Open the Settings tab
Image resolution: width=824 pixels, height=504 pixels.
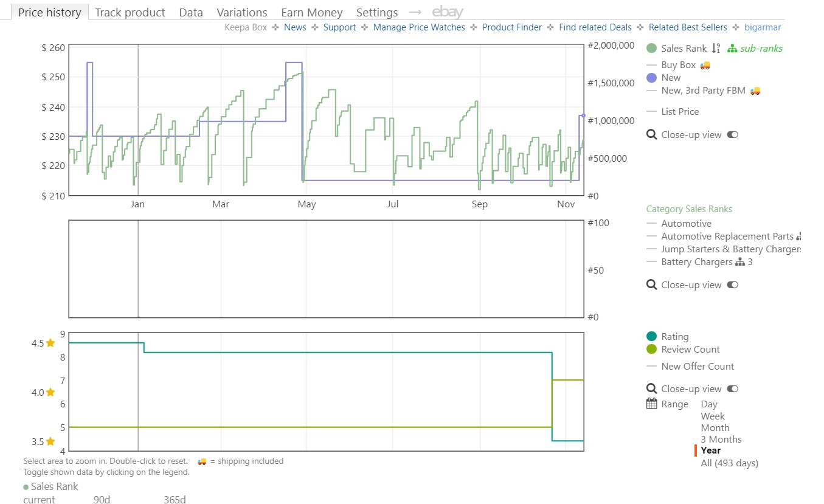377,12
